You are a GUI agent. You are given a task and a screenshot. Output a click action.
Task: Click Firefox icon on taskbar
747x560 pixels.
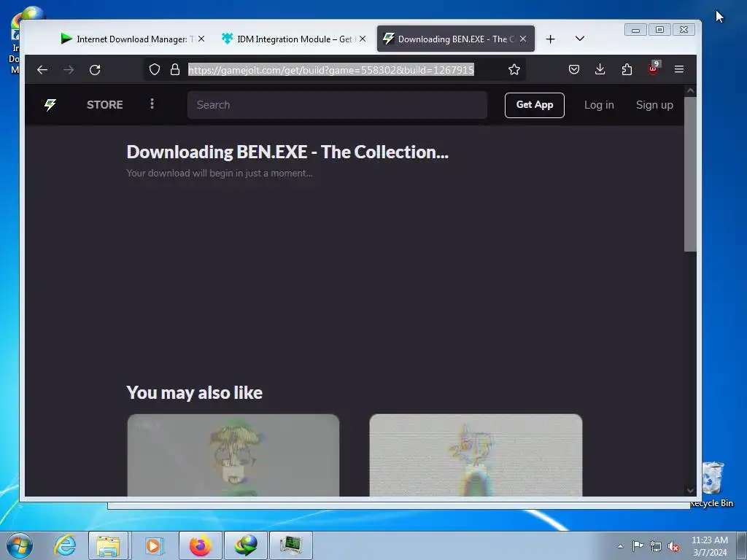[200, 545]
